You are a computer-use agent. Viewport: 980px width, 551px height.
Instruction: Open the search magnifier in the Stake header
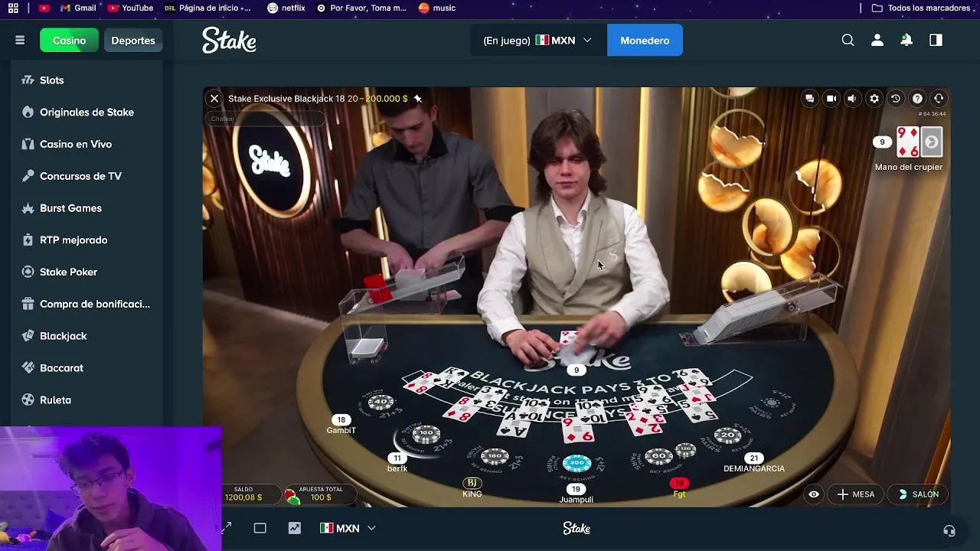[848, 41]
